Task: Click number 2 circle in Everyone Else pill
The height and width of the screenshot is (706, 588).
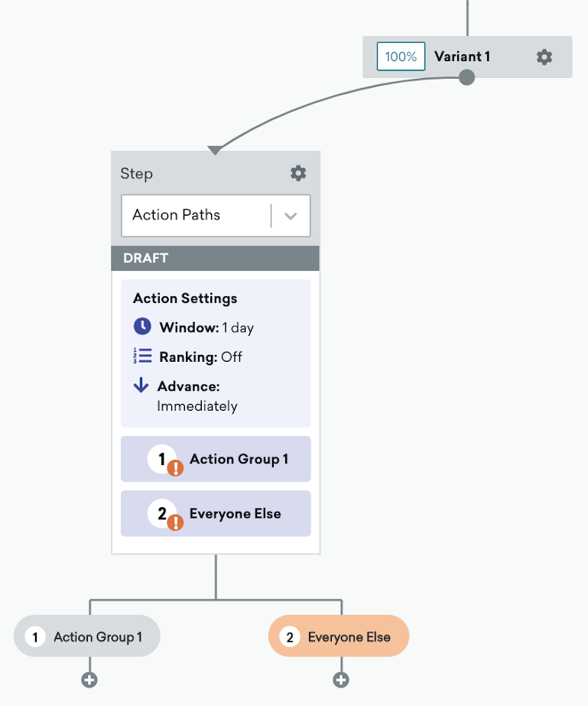Action: point(290,636)
